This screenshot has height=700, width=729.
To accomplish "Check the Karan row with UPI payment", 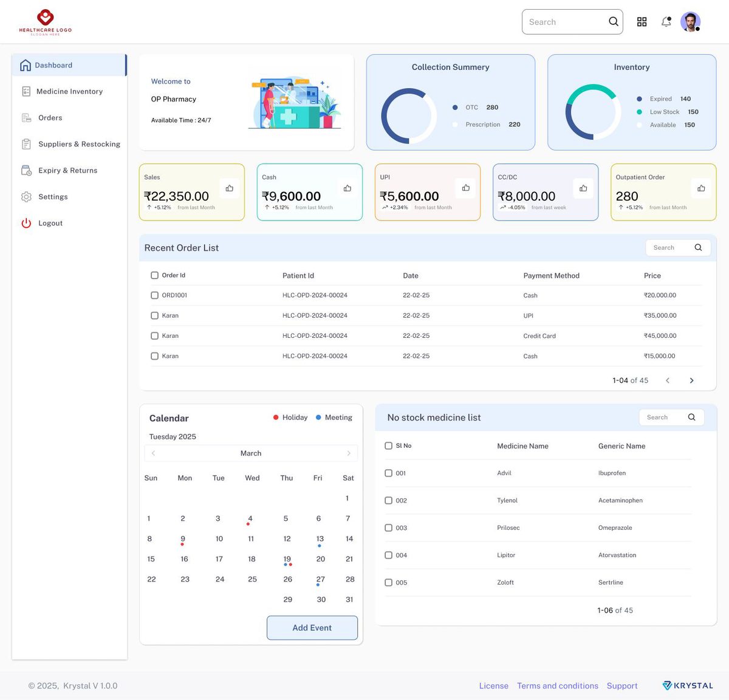I will coord(154,315).
